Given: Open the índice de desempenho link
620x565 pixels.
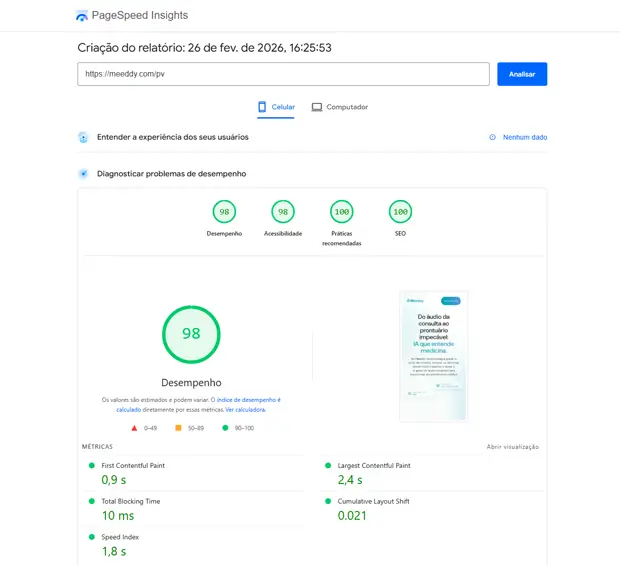Looking at the screenshot, I should click(249, 399).
